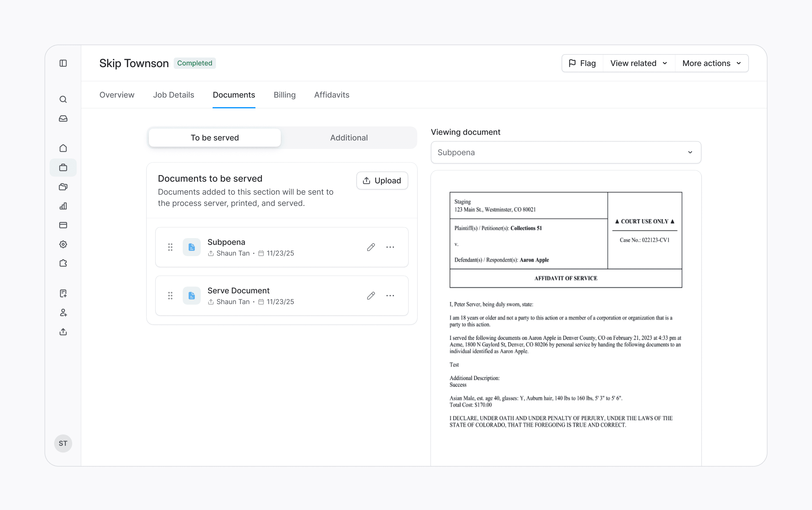The width and height of the screenshot is (812, 510).
Task: Switch to the Billing tab
Action: click(x=284, y=95)
